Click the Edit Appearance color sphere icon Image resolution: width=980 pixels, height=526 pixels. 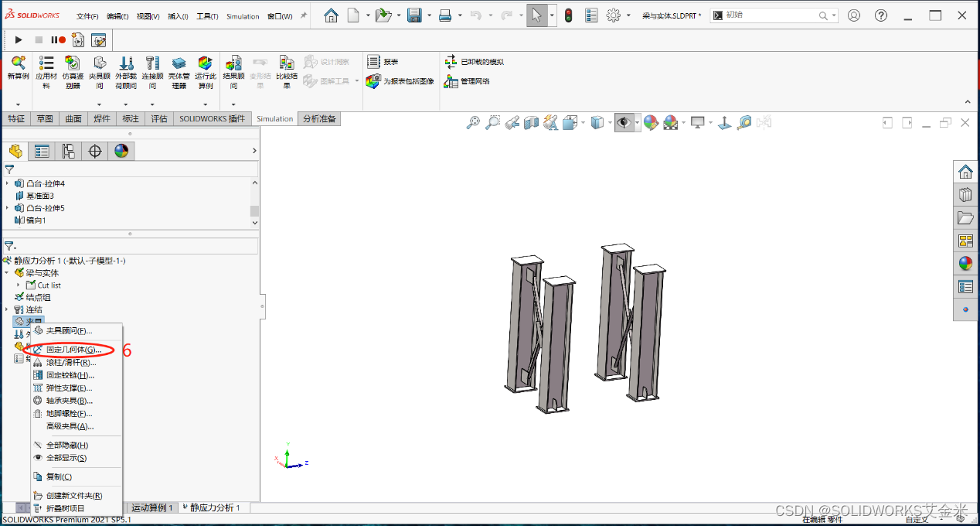click(x=651, y=122)
